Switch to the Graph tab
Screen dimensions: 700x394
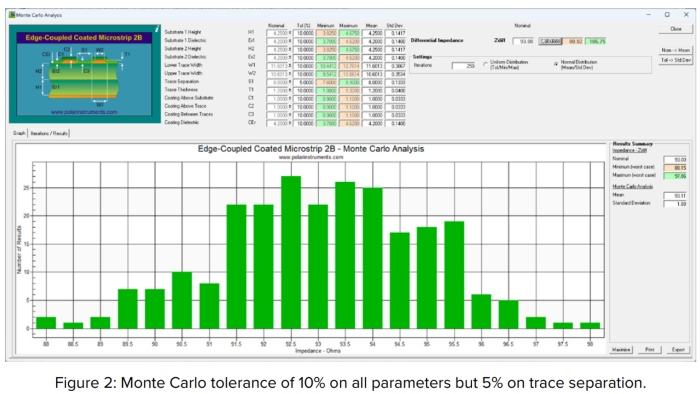[x=19, y=133]
